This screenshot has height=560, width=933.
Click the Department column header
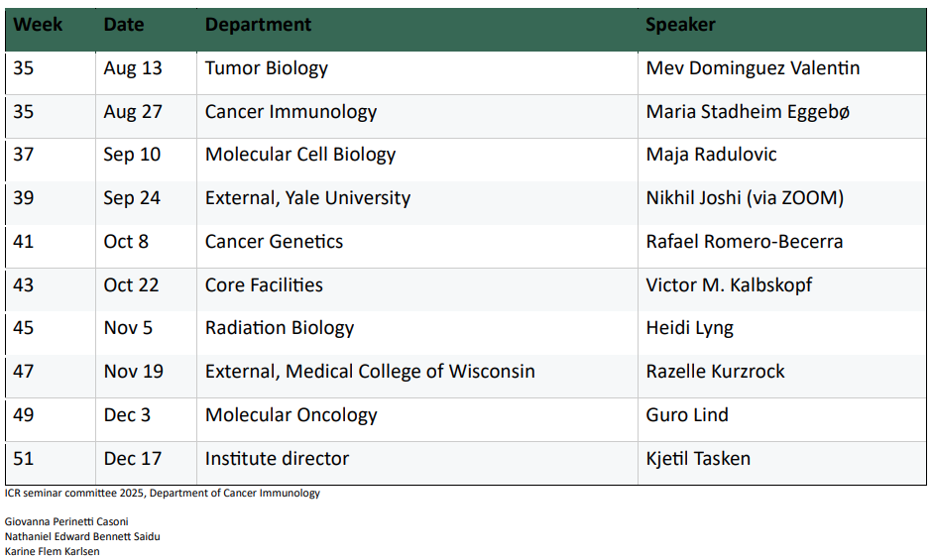pos(258,25)
